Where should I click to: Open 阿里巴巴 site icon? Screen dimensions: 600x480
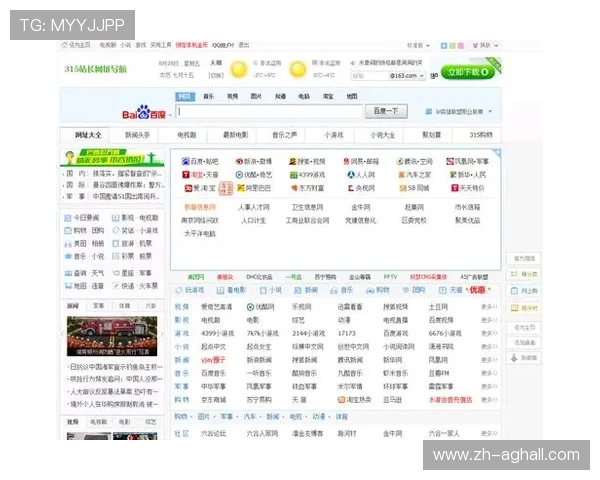coord(241,188)
